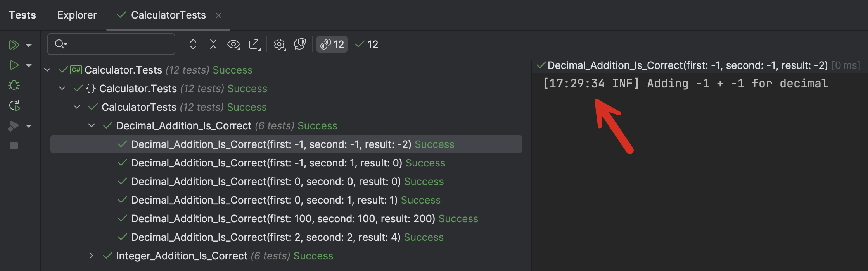Expand all nodes in the test tree
The height and width of the screenshot is (271, 868).
click(193, 44)
